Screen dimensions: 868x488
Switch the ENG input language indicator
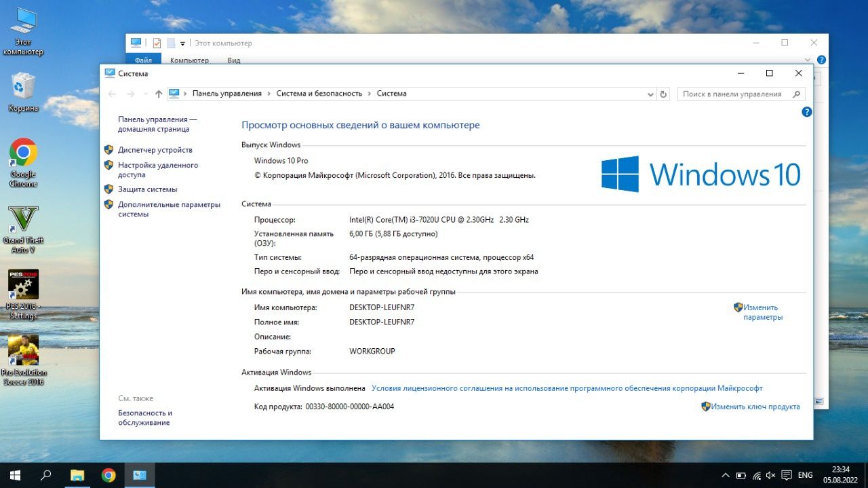(805, 475)
